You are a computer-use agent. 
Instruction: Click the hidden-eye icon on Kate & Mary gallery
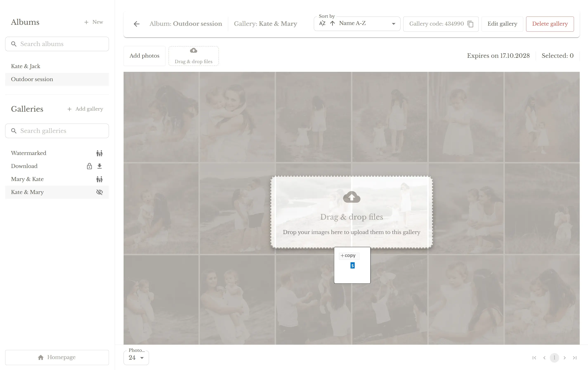click(99, 192)
